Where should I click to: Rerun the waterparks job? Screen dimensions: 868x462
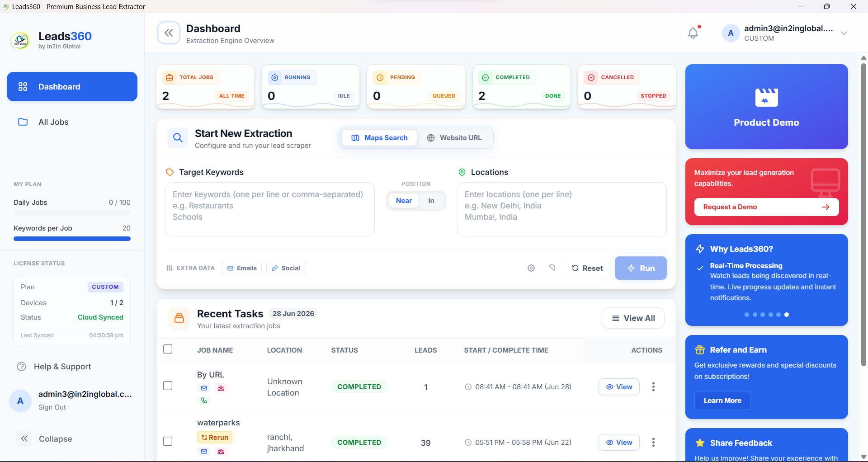pos(215,438)
